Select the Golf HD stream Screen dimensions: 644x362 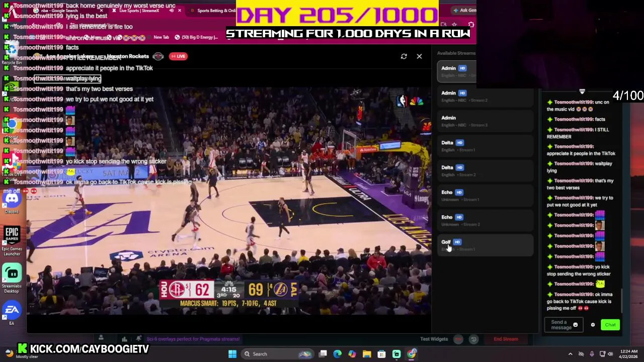pyautogui.click(x=485, y=245)
